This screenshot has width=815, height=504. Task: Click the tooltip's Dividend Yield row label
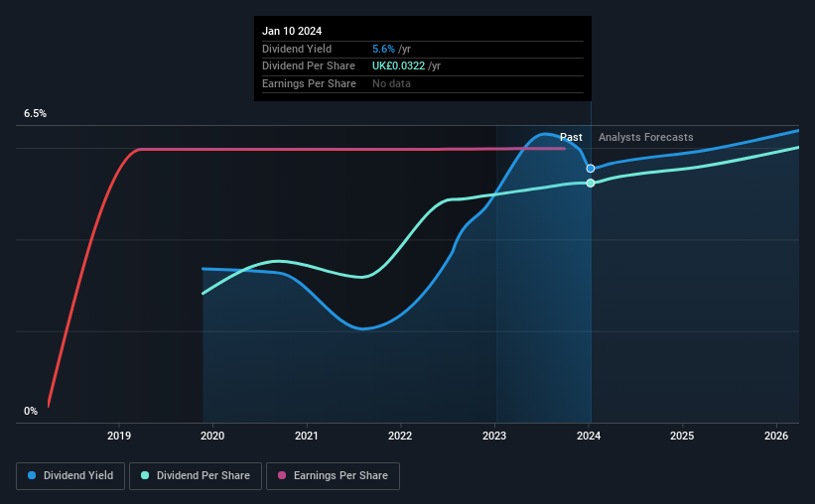(x=297, y=49)
